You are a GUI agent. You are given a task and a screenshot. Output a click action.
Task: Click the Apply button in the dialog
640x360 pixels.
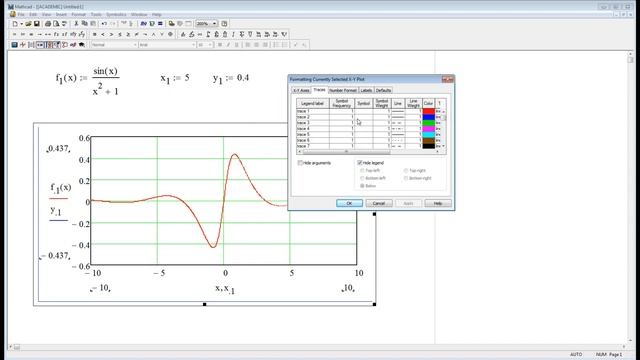point(408,203)
